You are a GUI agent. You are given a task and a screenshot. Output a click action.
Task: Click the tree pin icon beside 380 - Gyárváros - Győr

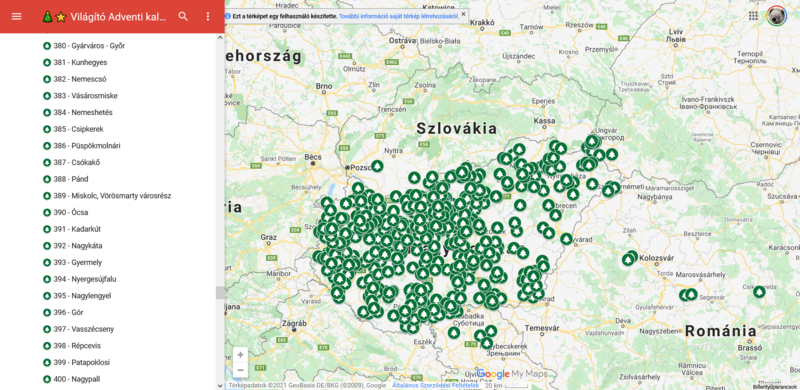coord(47,46)
